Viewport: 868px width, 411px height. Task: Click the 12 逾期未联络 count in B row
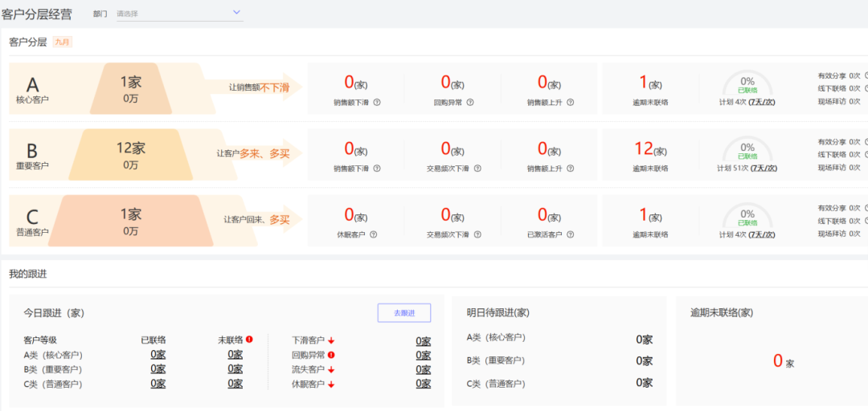(644, 149)
